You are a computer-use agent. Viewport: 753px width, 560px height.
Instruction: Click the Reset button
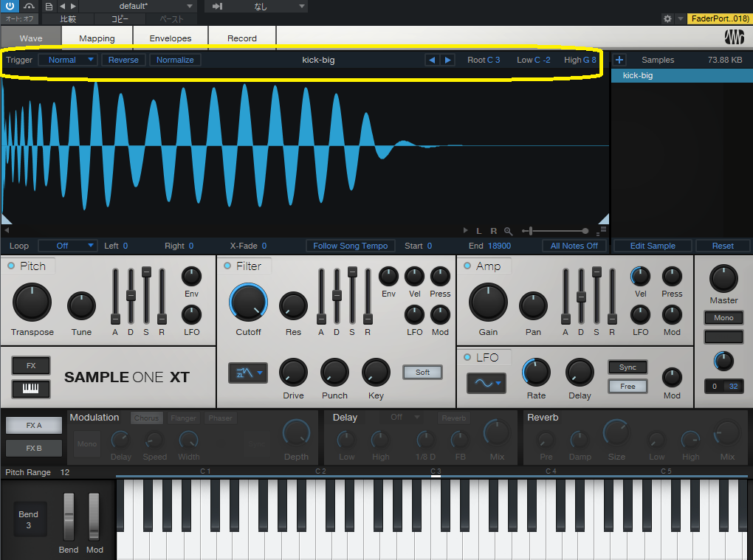[723, 246]
